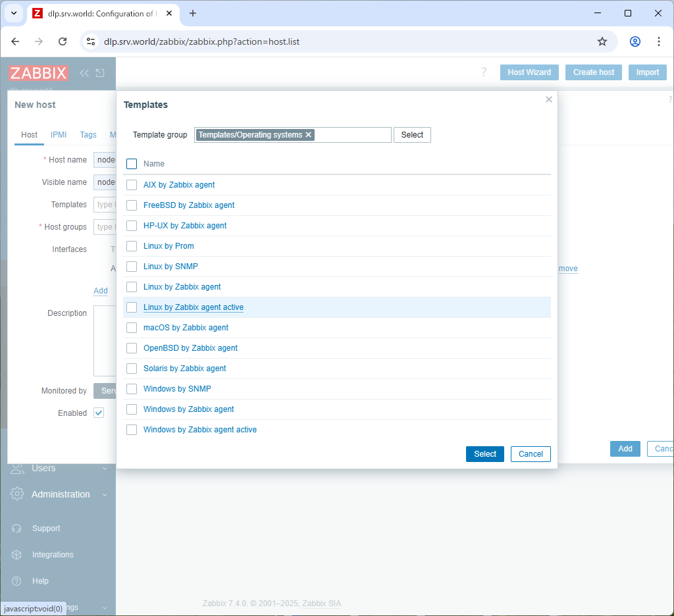Open the Chrome three-dot menu
This screenshot has width=674, height=616.
(x=659, y=41)
